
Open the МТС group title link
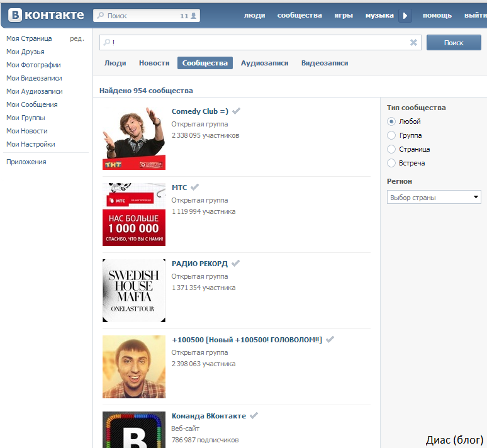[x=179, y=188]
